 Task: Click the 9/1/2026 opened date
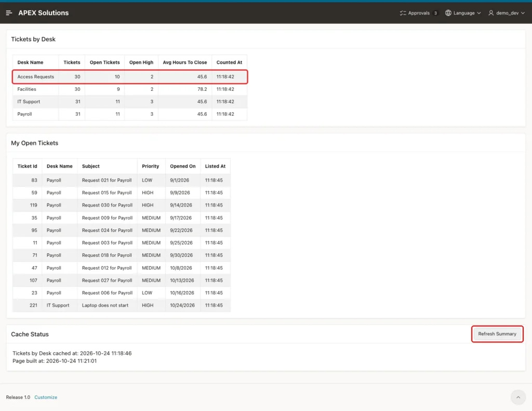point(179,180)
